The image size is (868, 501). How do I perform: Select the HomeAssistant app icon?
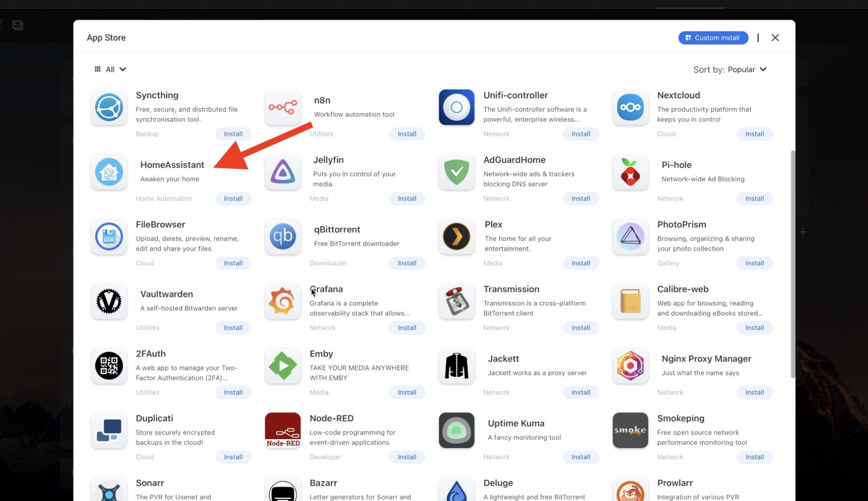(109, 172)
